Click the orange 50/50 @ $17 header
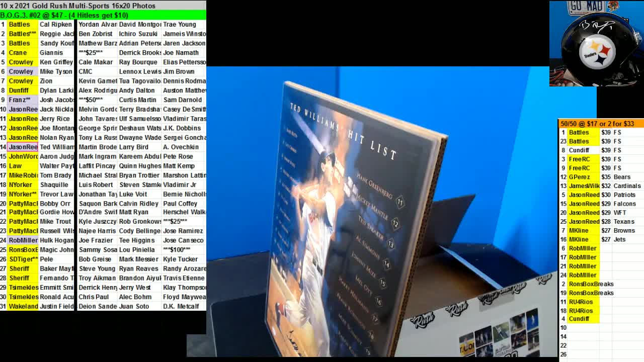Screen dimensions: 644x362 coord(601,123)
